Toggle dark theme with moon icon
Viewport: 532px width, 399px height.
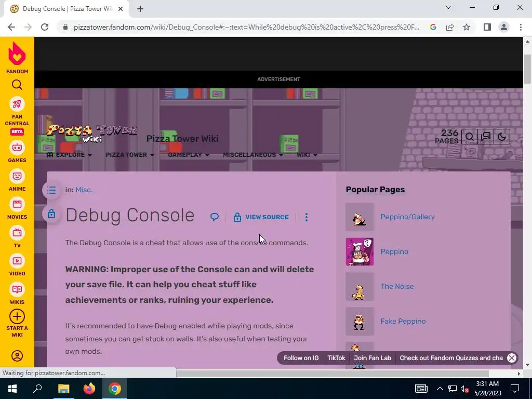tap(502, 137)
